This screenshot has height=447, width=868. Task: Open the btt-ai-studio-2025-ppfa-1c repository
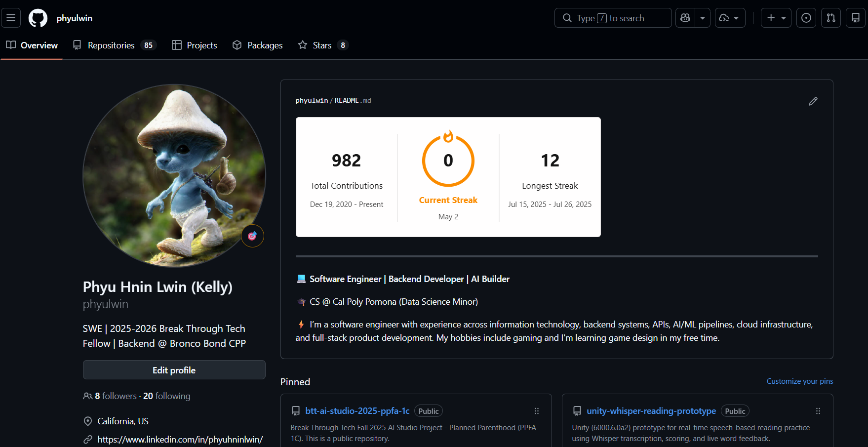point(357,411)
